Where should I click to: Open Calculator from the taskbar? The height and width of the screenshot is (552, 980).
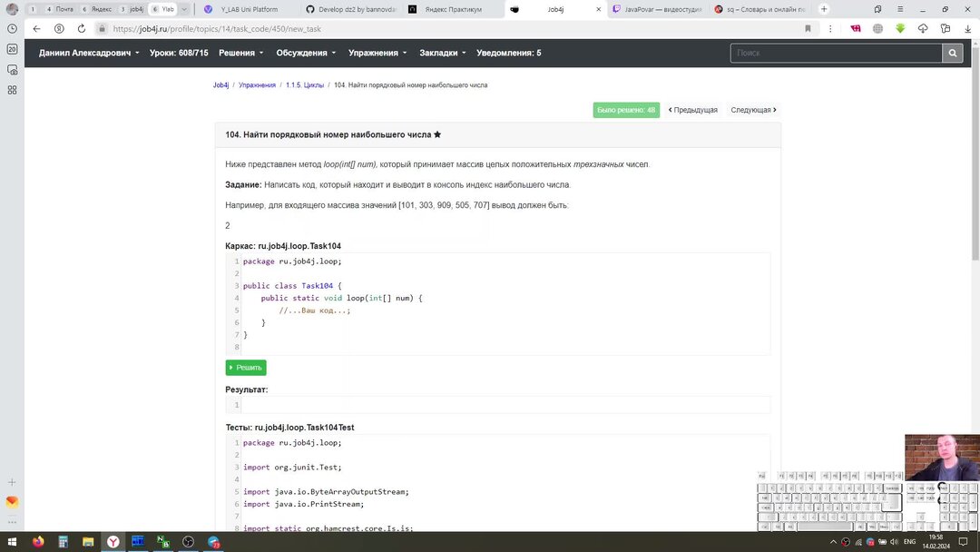64,542
